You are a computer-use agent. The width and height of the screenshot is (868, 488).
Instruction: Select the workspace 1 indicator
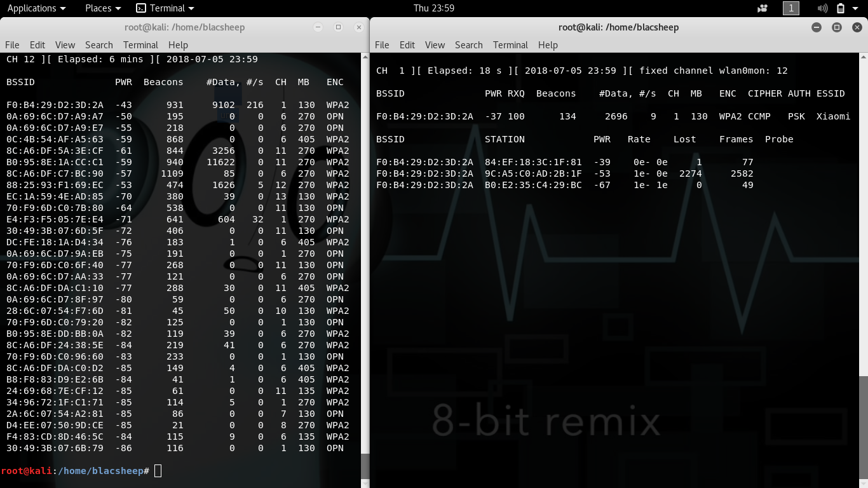(791, 8)
